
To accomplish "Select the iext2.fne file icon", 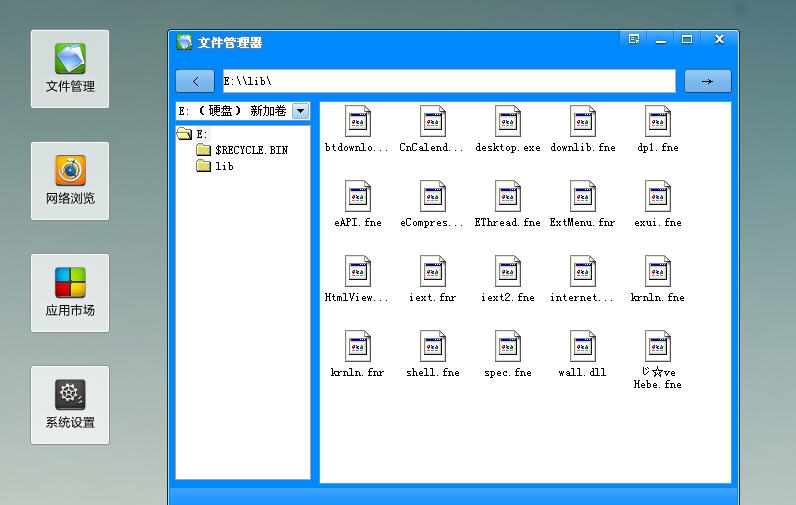I will [x=508, y=271].
